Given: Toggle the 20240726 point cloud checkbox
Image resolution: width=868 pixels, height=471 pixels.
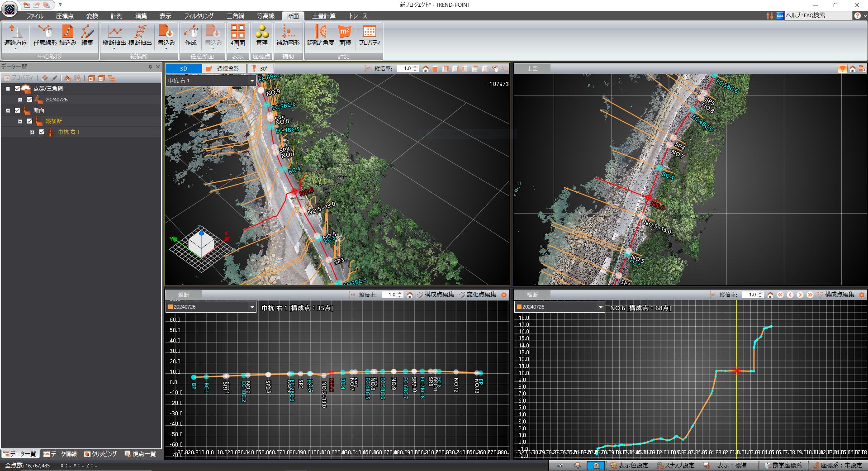Looking at the screenshot, I should [x=30, y=100].
